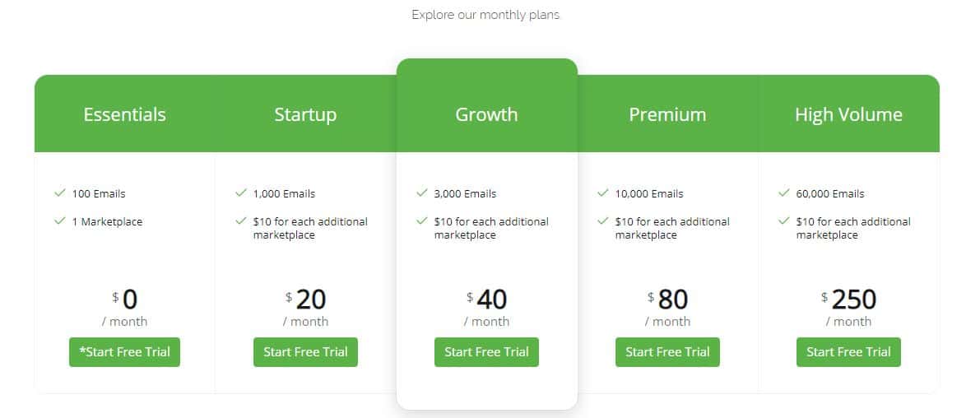Click the checkmark beside 60,000 Emails
This screenshot has width=980, height=418.
(783, 193)
